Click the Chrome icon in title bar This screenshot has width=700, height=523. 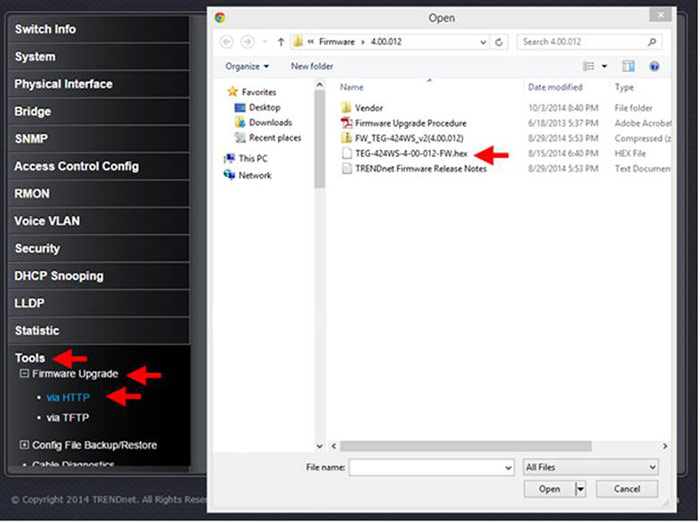[x=220, y=17]
